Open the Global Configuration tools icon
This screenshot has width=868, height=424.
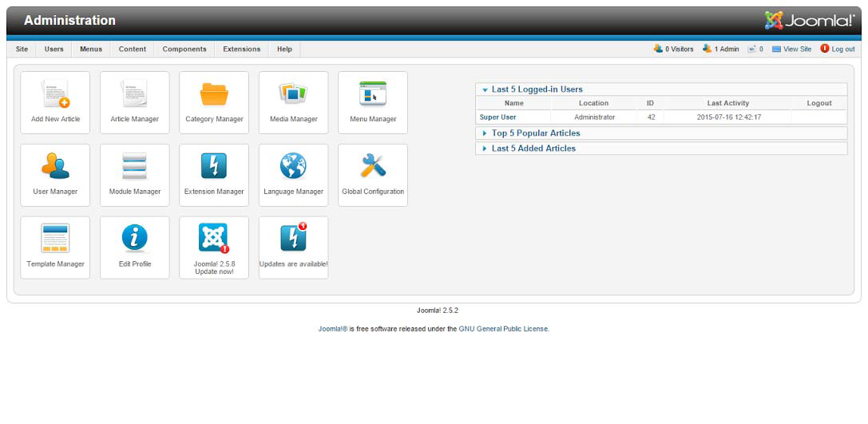(x=373, y=165)
